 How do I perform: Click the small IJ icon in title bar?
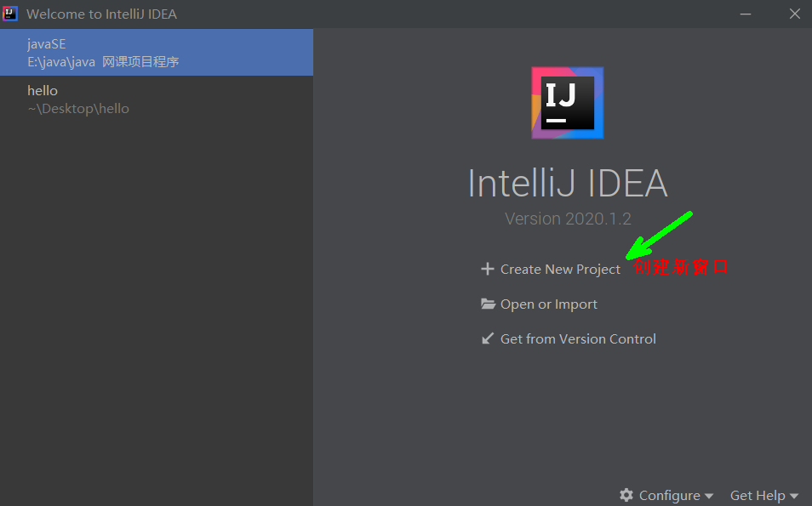[x=11, y=14]
